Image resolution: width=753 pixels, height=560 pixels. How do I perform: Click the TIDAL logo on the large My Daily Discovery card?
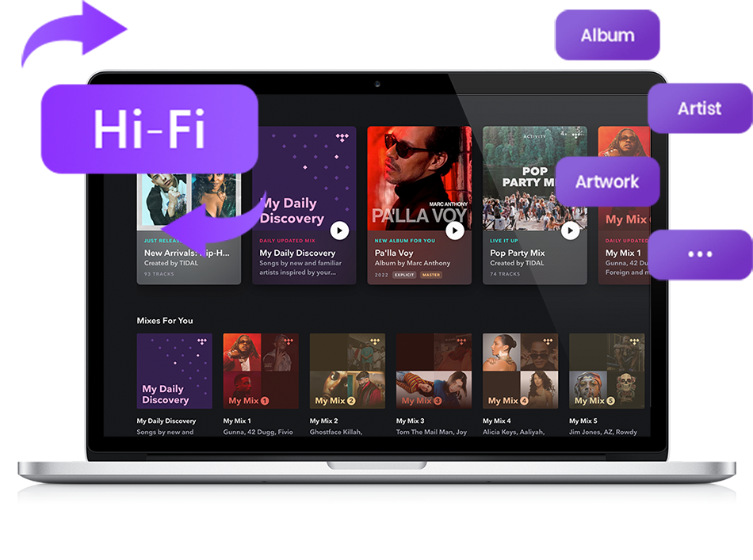342,138
